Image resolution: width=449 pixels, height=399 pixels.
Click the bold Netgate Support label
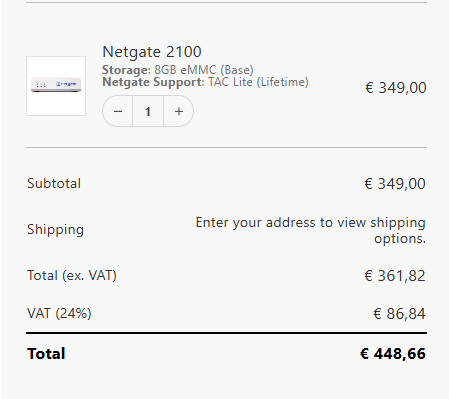click(153, 82)
